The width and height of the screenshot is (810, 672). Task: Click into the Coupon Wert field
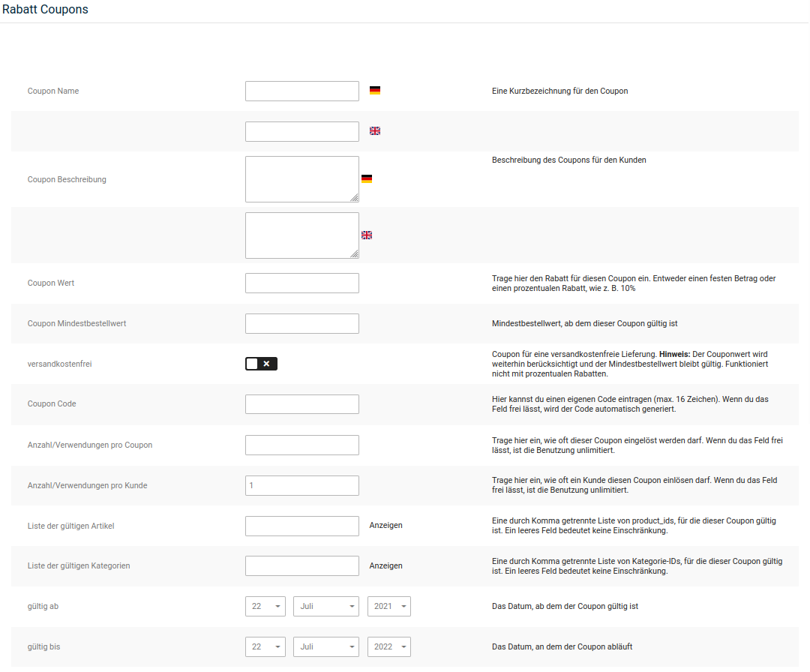302,283
